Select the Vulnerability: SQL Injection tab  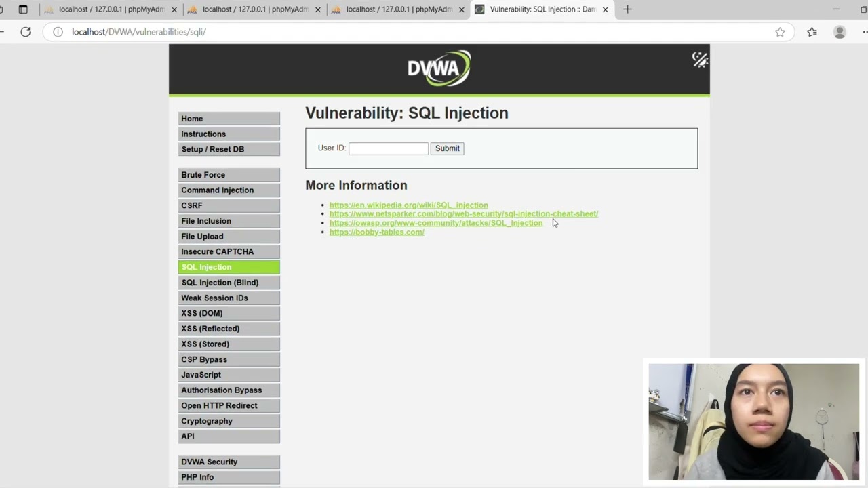[541, 9]
